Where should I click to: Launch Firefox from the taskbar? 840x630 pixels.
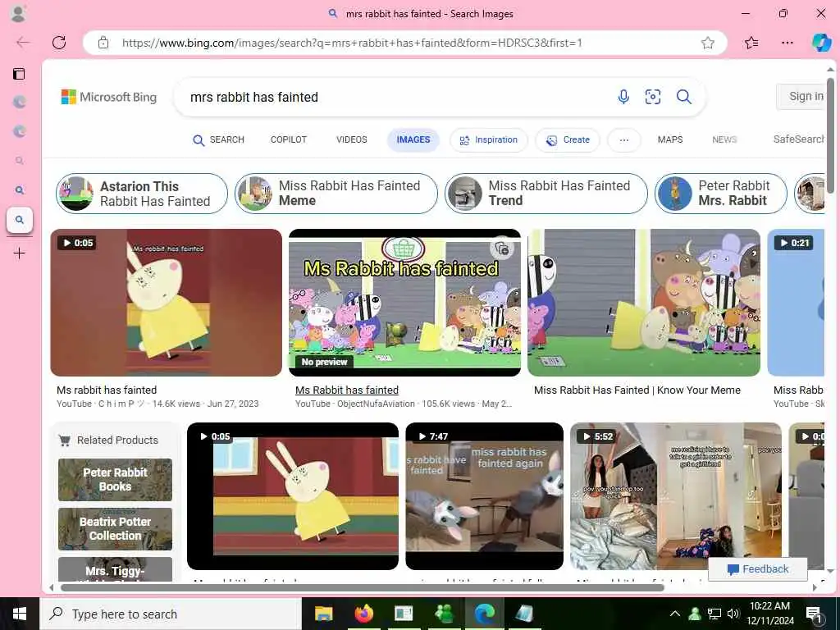tap(363, 614)
